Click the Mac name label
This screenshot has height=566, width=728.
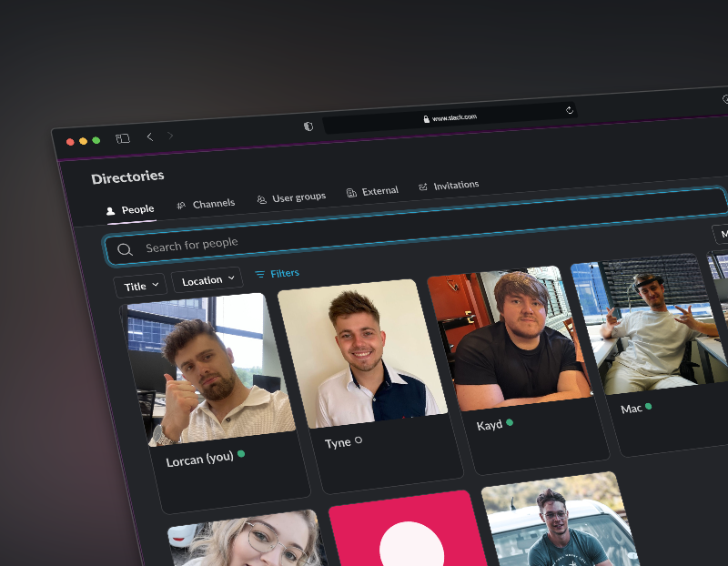point(631,409)
